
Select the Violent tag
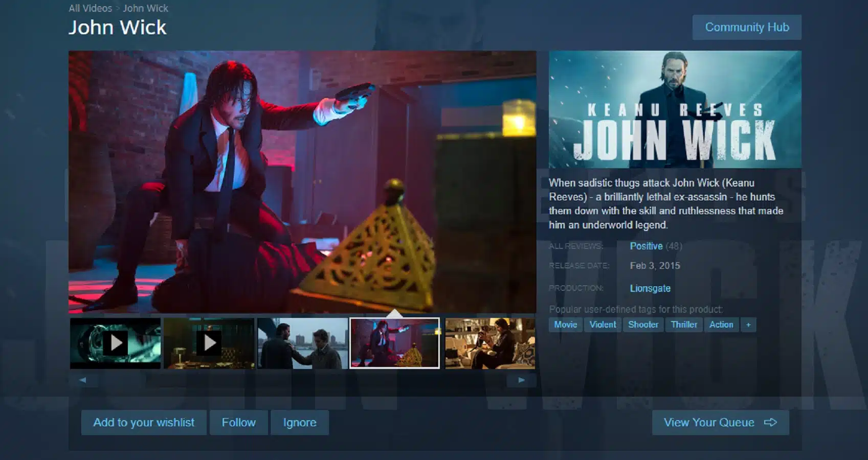click(x=603, y=325)
